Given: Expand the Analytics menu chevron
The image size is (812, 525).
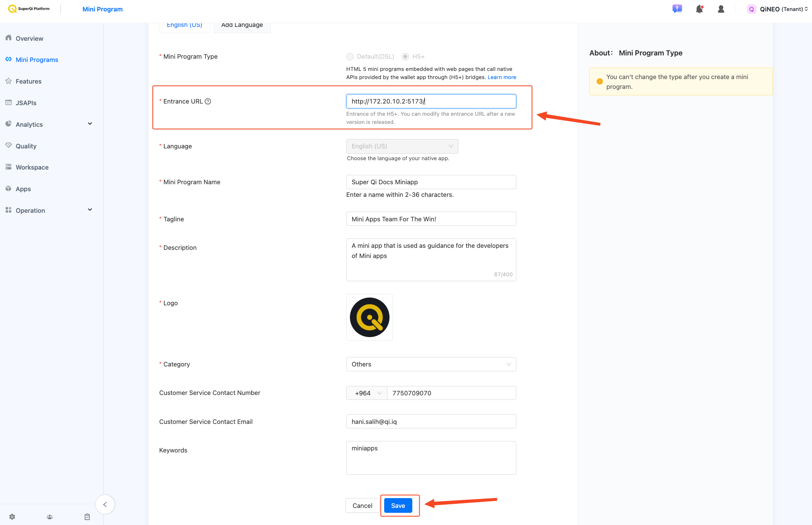Looking at the screenshot, I should (x=90, y=124).
